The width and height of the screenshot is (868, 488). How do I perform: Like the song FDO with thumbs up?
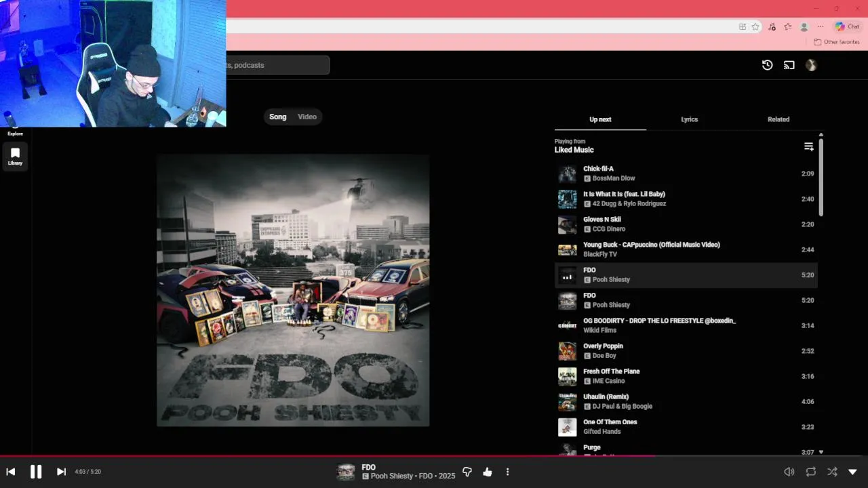[488, 472]
